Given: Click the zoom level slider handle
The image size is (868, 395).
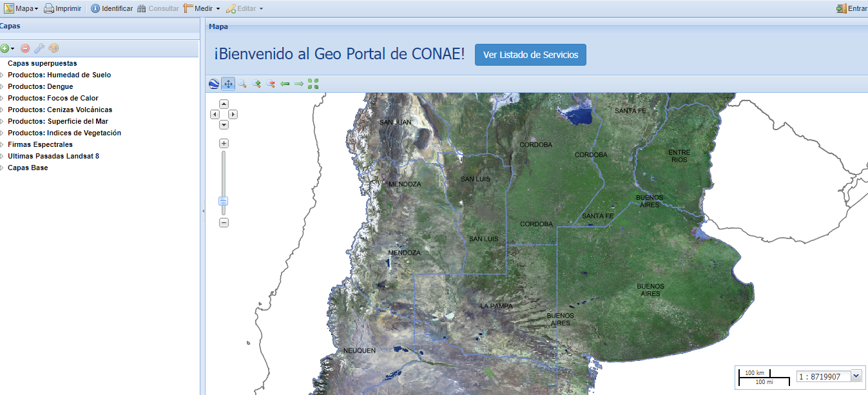Looking at the screenshot, I should (223, 201).
